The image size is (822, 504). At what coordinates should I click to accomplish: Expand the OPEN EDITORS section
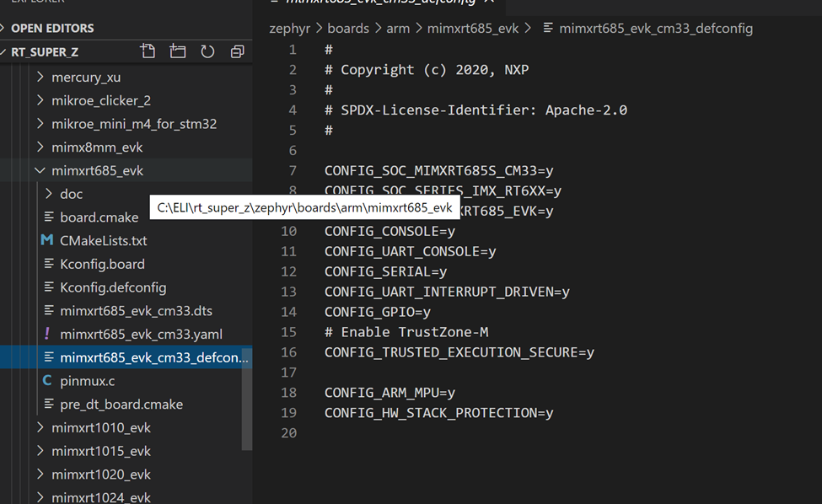pos(52,28)
